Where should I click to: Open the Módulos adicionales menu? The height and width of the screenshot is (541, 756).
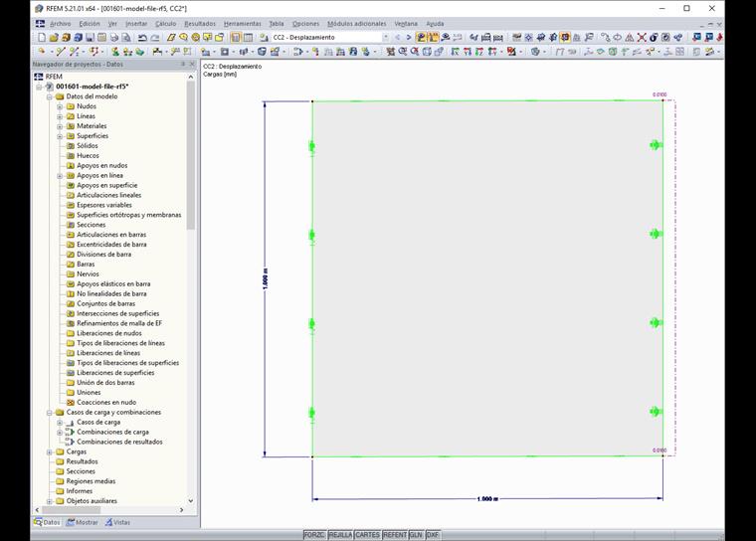click(x=357, y=24)
